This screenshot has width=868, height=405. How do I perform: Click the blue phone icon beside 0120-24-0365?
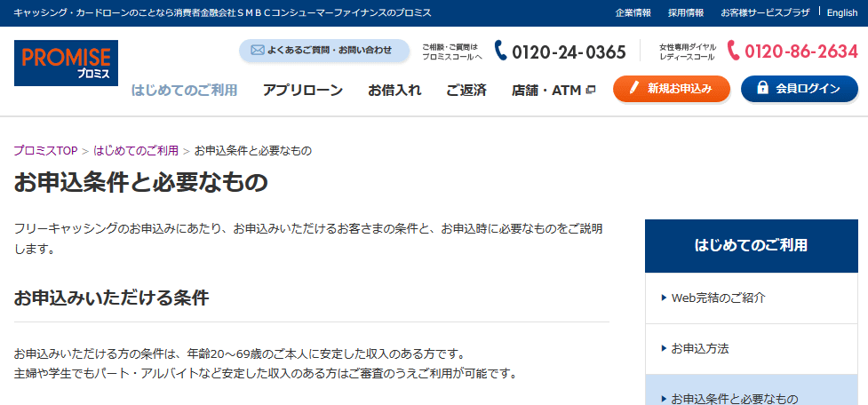500,51
